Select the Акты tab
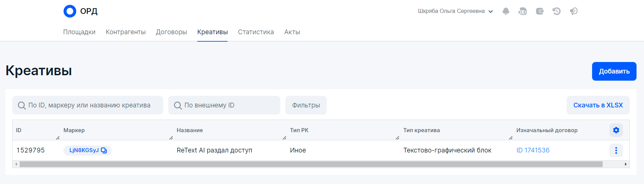 [x=292, y=32]
